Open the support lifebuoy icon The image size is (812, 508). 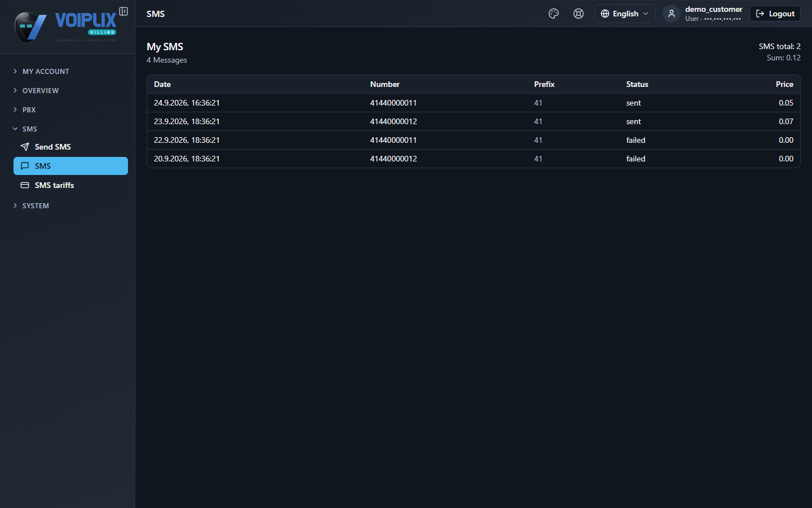579,14
